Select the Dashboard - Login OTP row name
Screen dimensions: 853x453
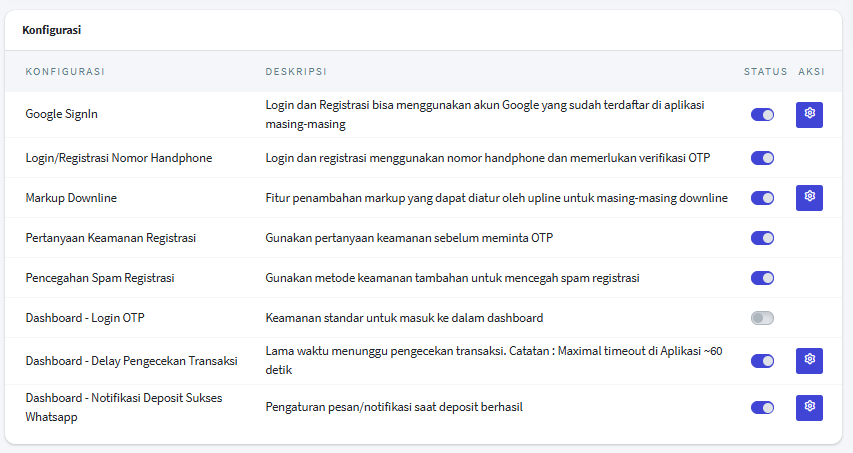click(85, 318)
